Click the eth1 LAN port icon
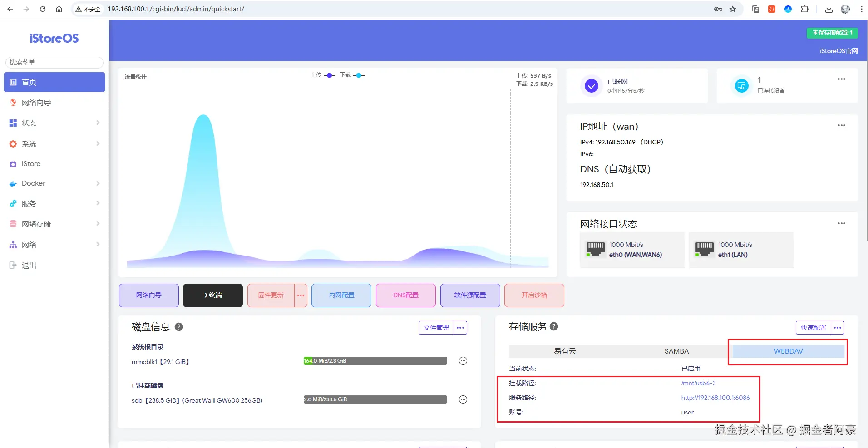 [704, 249]
